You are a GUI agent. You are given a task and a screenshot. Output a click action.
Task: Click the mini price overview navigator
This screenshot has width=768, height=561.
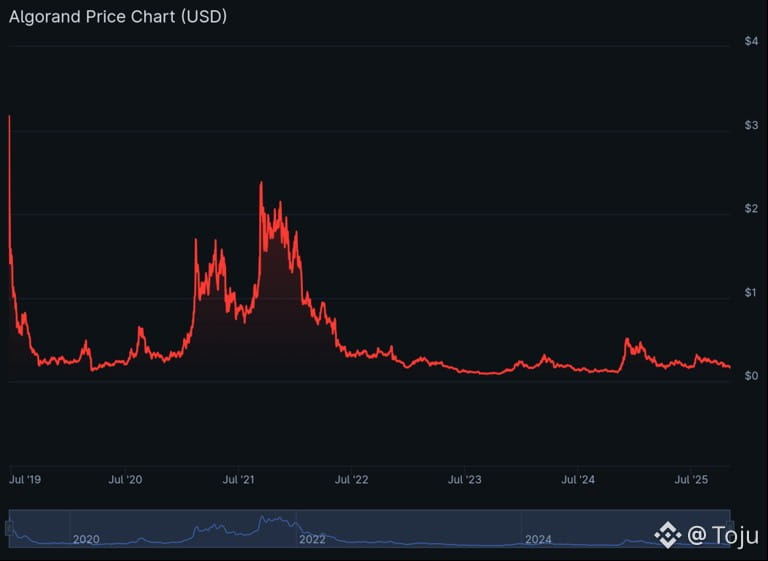coord(370,529)
